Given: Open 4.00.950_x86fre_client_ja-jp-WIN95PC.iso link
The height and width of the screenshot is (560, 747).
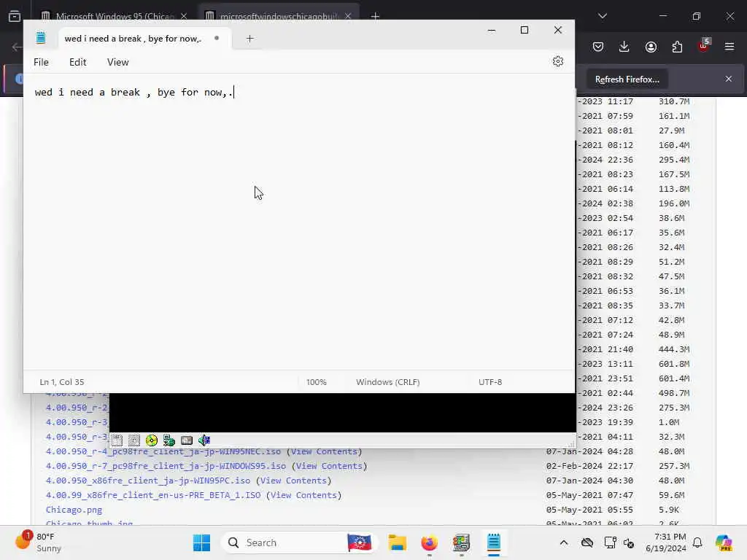Looking at the screenshot, I should (147, 481).
